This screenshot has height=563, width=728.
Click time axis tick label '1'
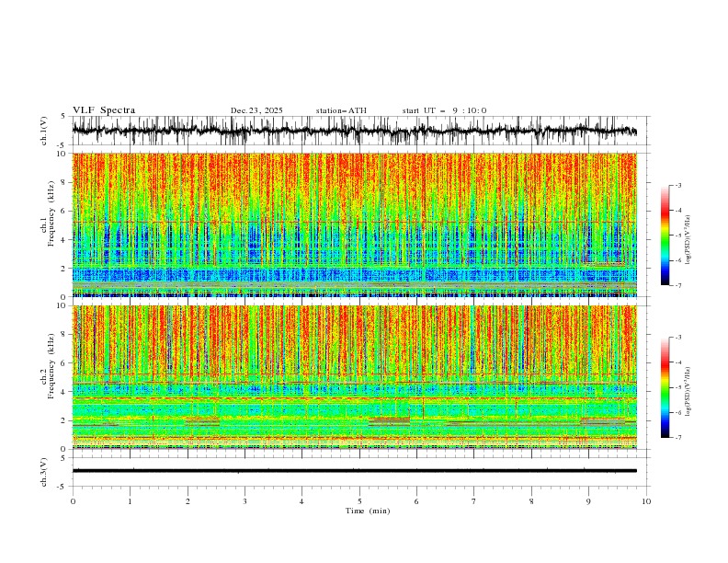point(130,501)
